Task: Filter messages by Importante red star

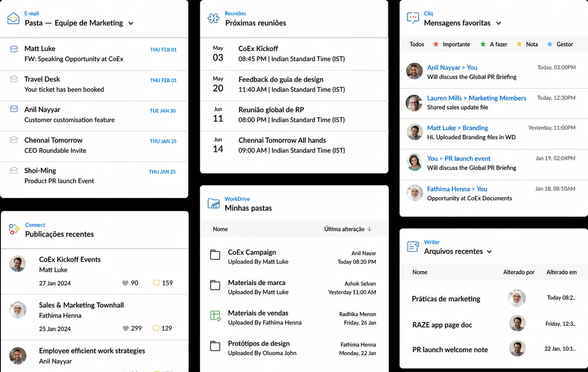Action: click(436, 44)
